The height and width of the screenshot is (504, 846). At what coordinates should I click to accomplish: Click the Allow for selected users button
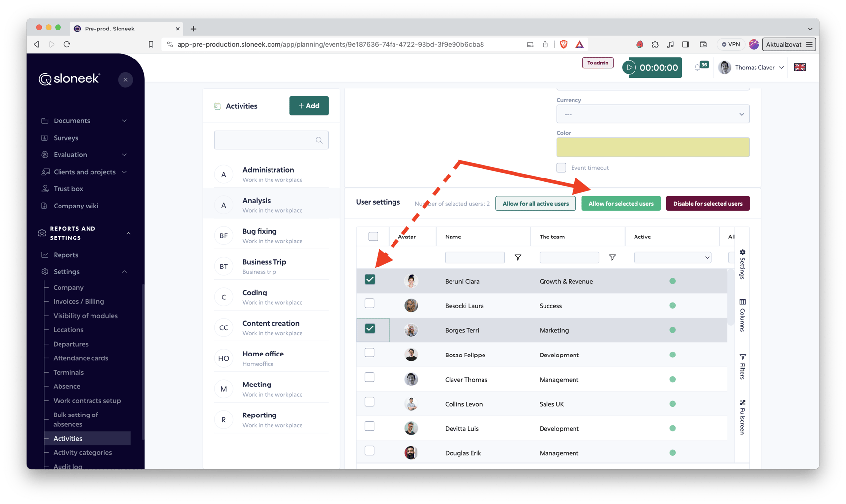(621, 203)
